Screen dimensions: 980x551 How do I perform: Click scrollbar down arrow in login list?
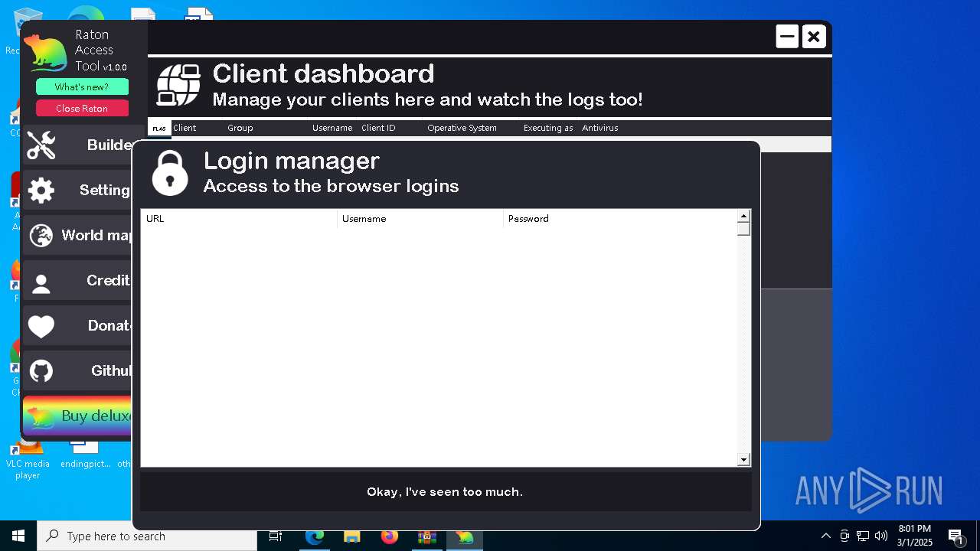[x=743, y=460]
